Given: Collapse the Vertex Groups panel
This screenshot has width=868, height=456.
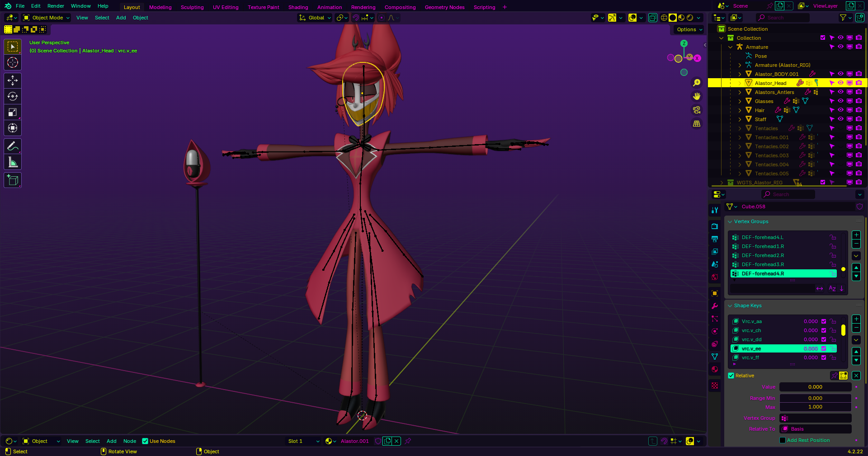Looking at the screenshot, I should (x=730, y=221).
